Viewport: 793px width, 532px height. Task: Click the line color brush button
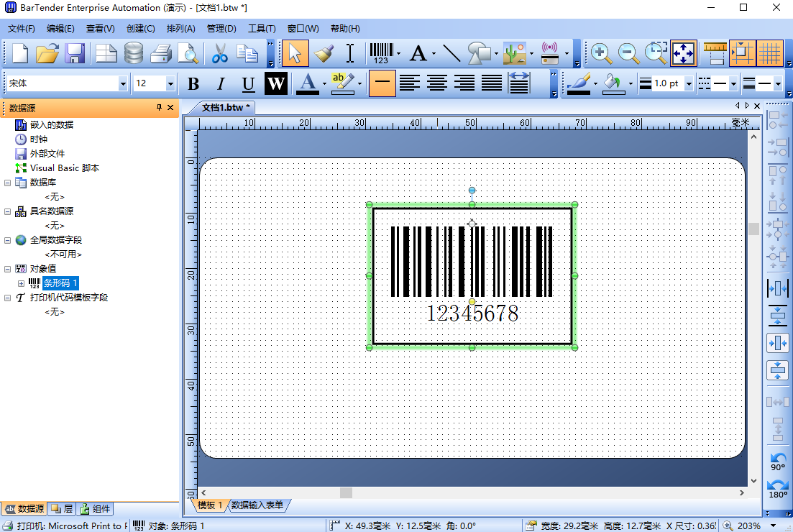579,83
